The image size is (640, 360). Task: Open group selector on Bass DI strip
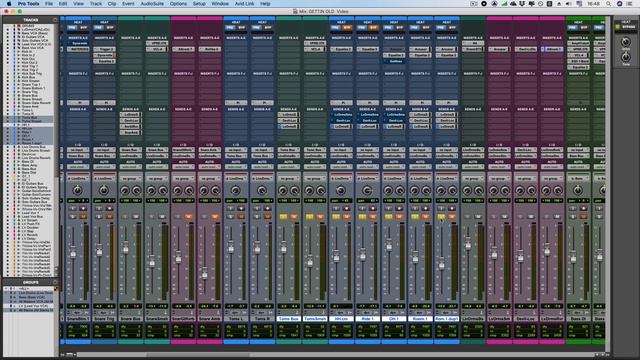[578, 179]
